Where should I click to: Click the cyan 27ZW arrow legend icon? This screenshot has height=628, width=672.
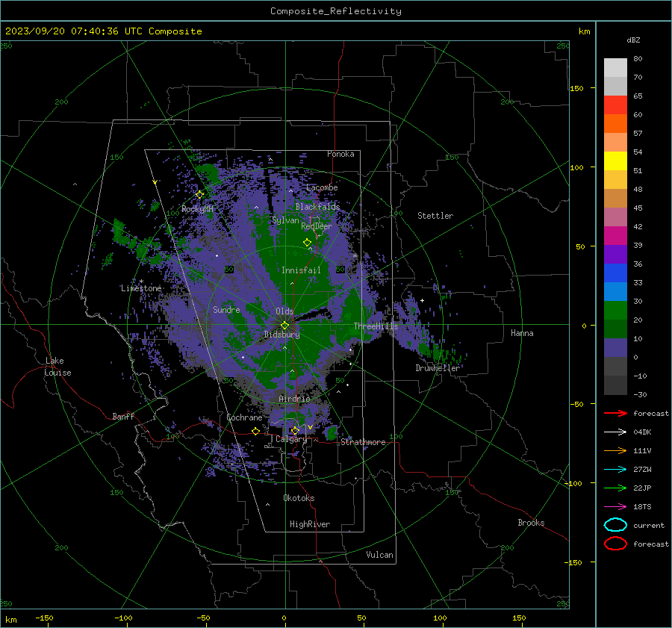point(615,470)
